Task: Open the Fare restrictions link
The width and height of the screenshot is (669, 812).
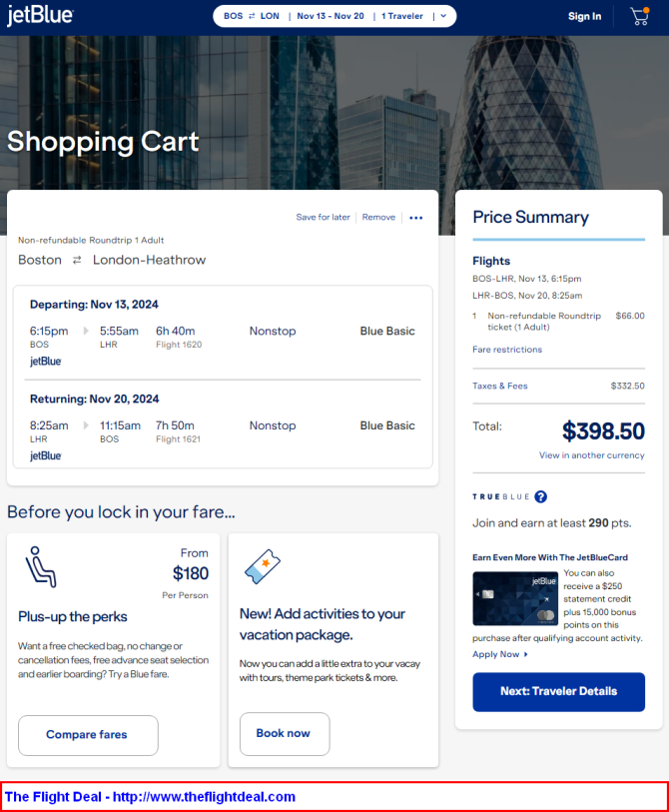Action: pos(507,350)
